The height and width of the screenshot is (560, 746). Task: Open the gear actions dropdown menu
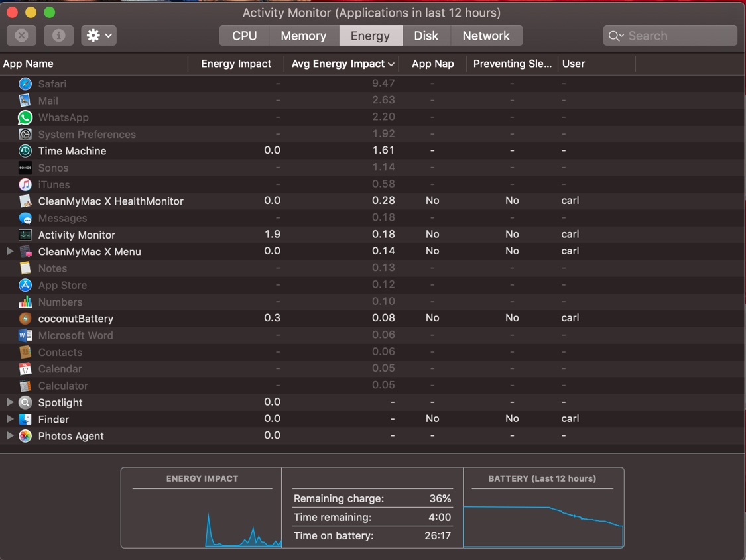coord(99,36)
